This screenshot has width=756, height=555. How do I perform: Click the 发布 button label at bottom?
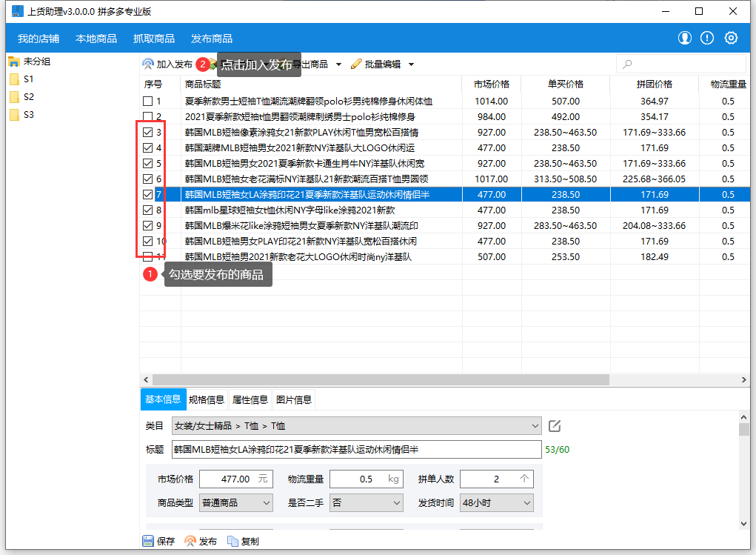point(208,542)
